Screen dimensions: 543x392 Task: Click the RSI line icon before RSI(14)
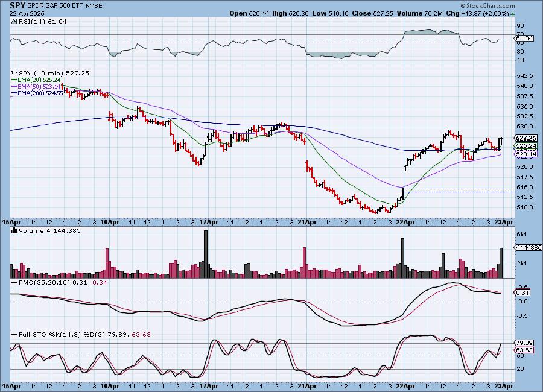pos(14,21)
